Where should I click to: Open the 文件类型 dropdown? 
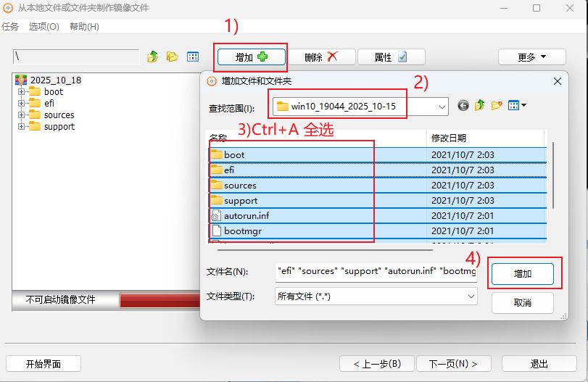click(471, 296)
